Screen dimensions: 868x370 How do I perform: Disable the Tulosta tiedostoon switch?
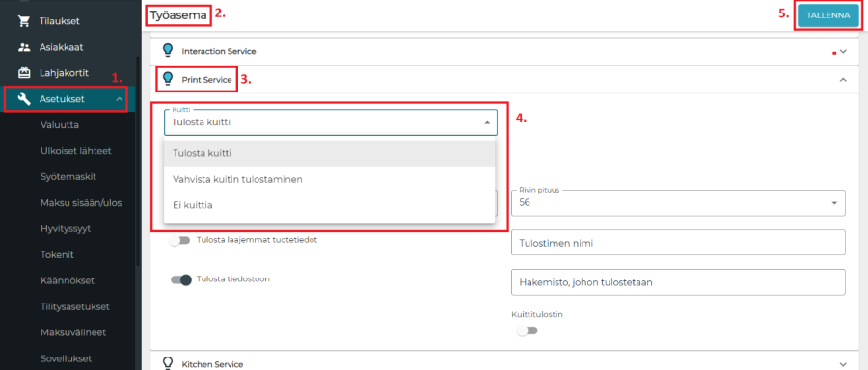tap(181, 279)
